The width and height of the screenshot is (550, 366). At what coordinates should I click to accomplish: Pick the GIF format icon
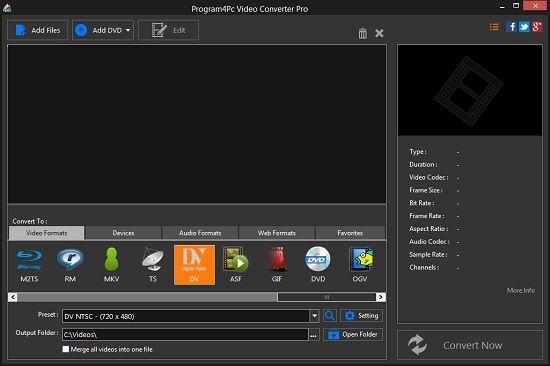(277, 265)
